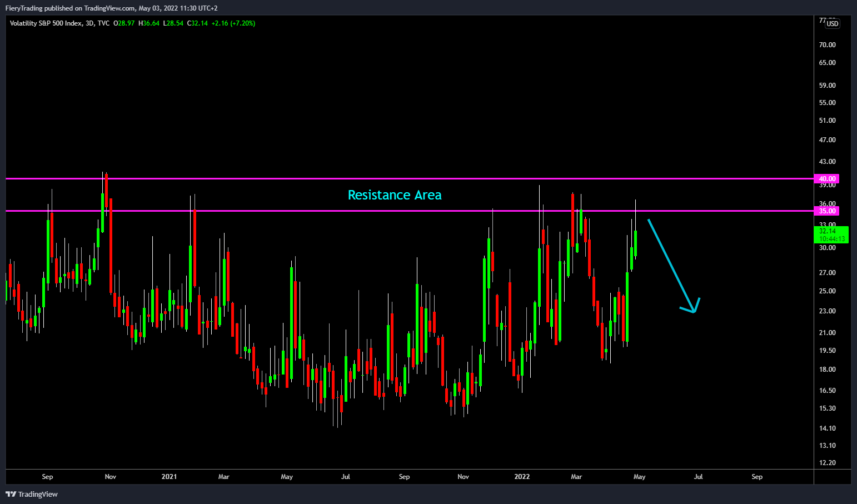
Task: Click the 2021 year label on time axis
Action: (169, 477)
